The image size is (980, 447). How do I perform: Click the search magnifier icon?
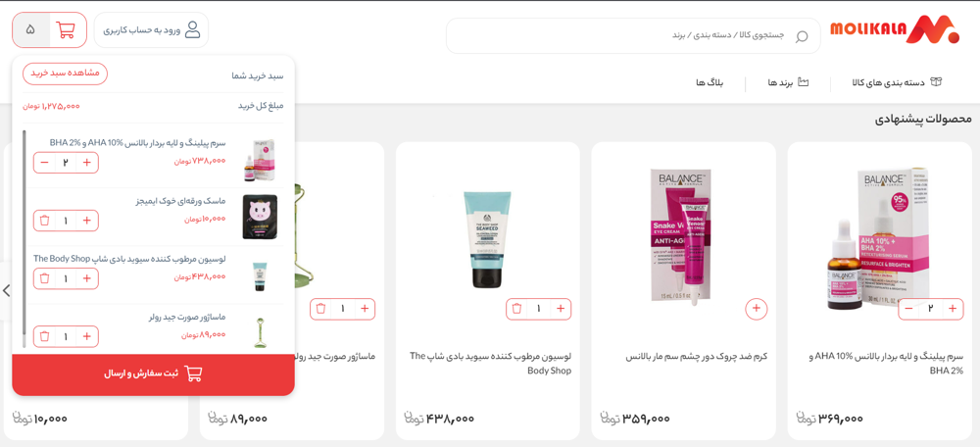click(802, 36)
